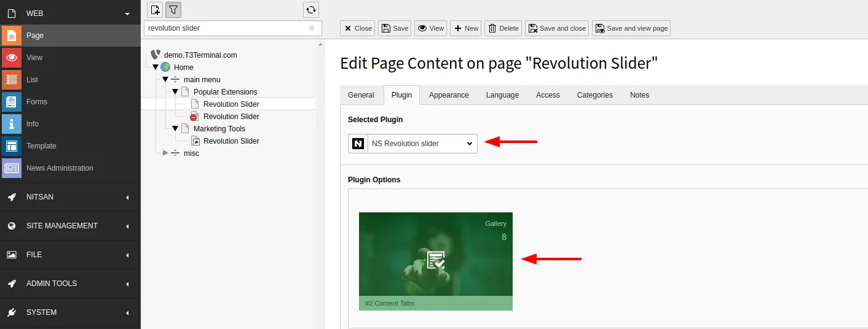The image size is (868, 329).
Task: Select the misc tree entry
Action: click(x=191, y=153)
